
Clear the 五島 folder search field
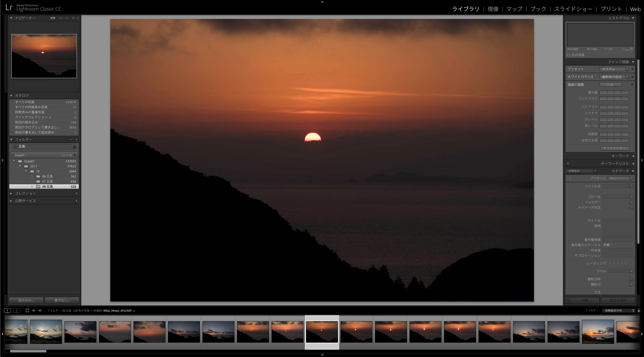[74, 147]
